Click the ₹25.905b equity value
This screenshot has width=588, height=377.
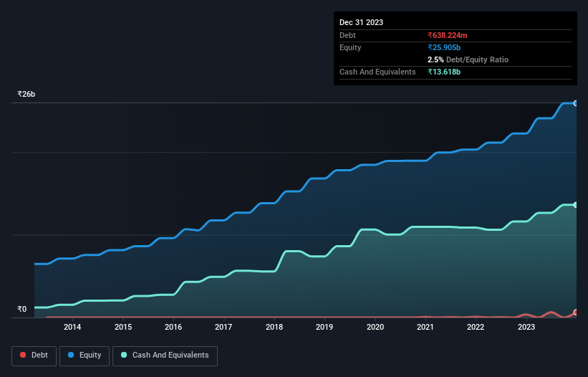(x=444, y=47)
